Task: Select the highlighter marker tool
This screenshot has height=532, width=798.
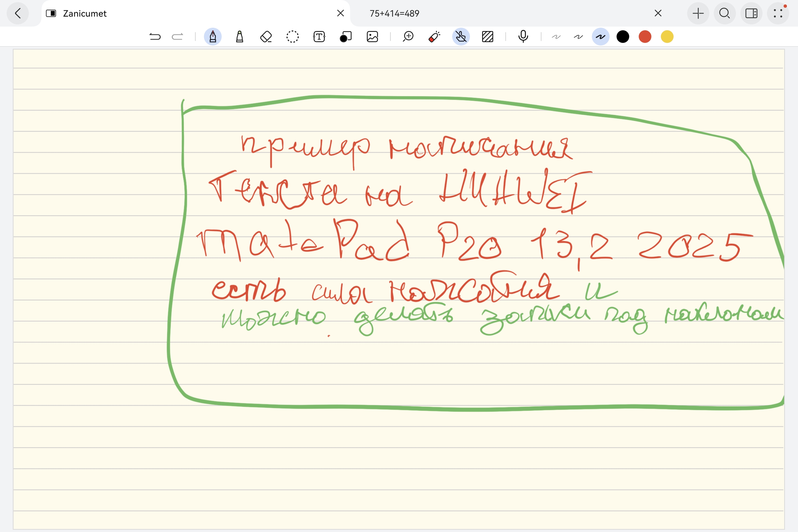Action: [239, 37]
